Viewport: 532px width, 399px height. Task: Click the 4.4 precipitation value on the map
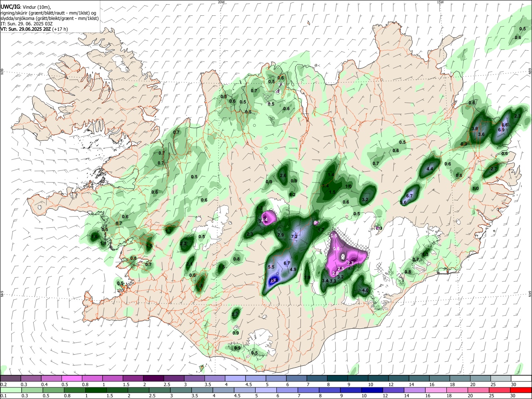click(430, 169)
